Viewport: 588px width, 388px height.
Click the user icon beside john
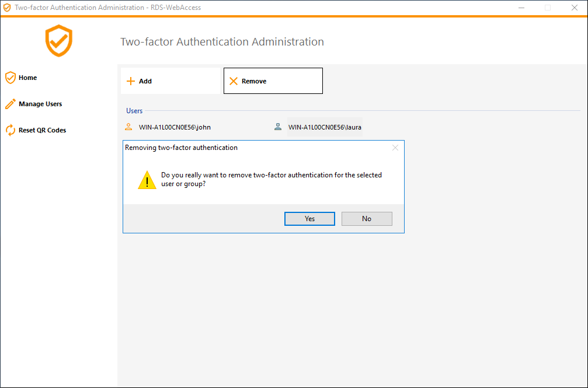coord(128,127)
